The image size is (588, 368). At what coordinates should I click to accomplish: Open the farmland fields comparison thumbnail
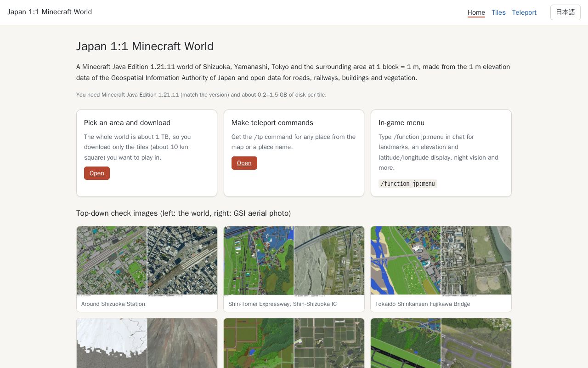pos(294,343)
